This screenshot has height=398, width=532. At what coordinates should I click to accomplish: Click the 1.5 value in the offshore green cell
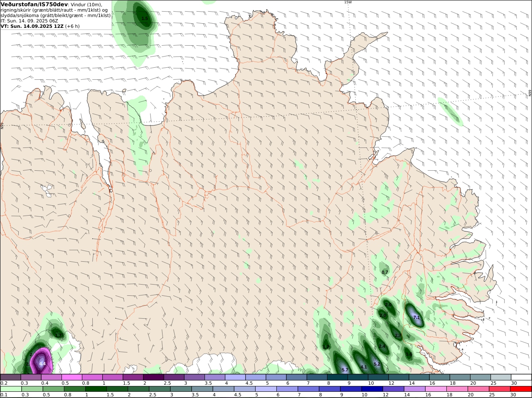point(145,19)
